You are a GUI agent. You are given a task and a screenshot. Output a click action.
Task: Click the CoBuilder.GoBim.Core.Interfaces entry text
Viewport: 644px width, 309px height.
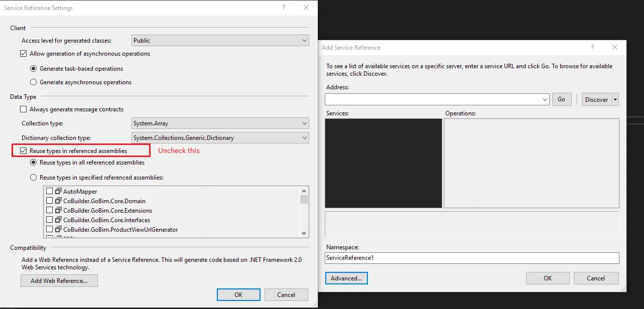pos(107,220)
